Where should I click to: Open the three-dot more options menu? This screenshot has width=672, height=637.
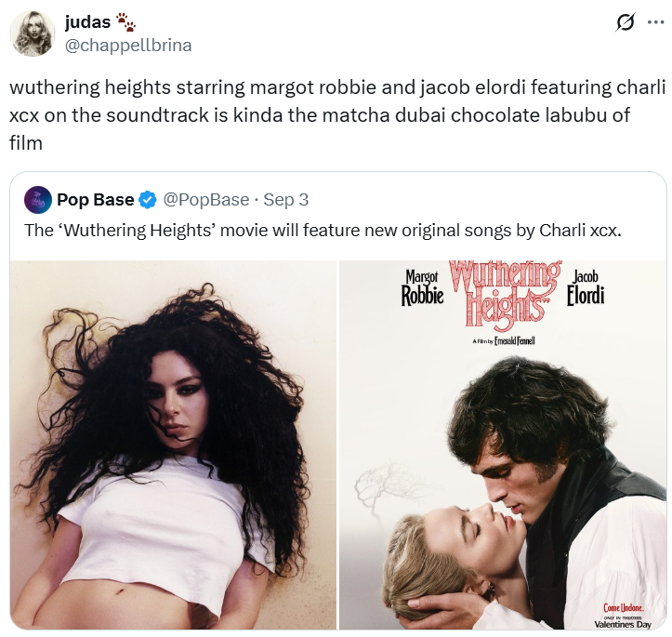[x=655, y=22]
